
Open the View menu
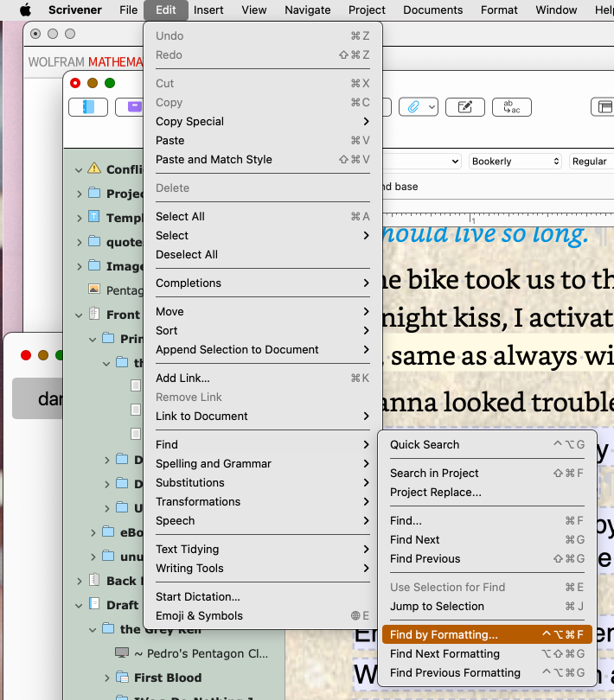254,10
